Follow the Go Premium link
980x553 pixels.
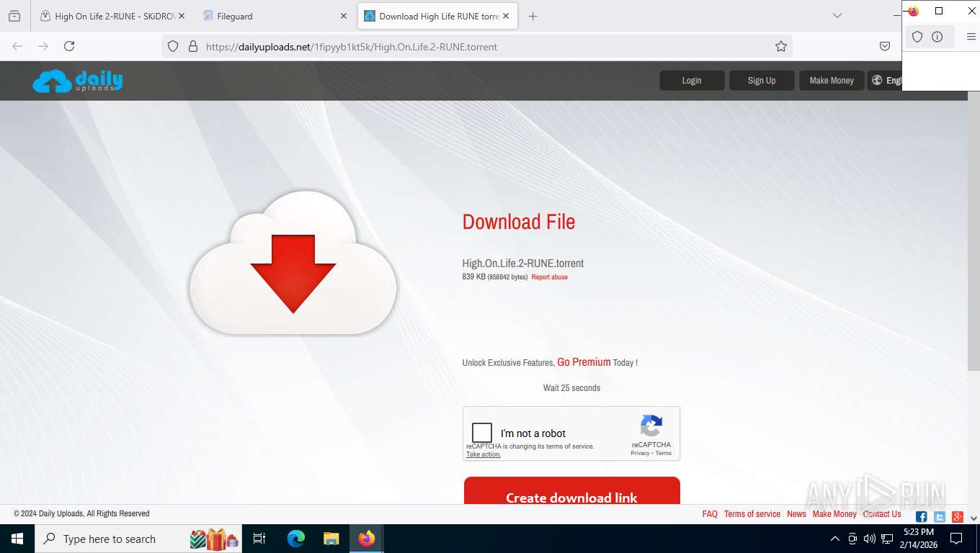pos(584,362)
